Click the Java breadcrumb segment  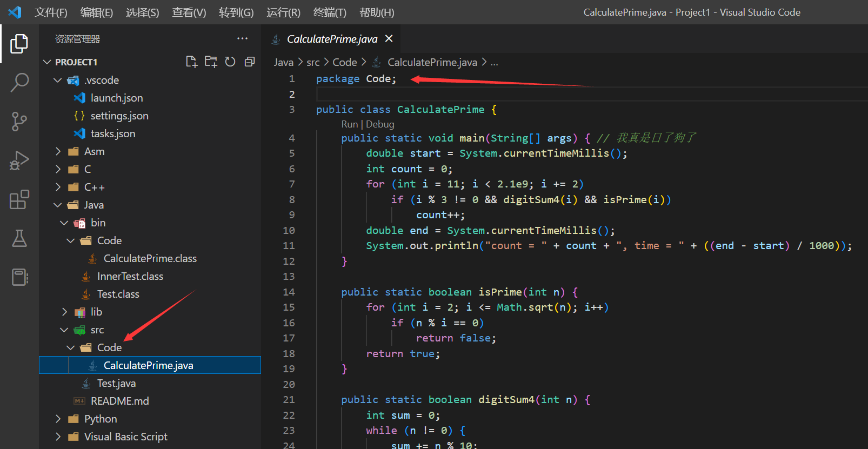[x=283, y=62]
